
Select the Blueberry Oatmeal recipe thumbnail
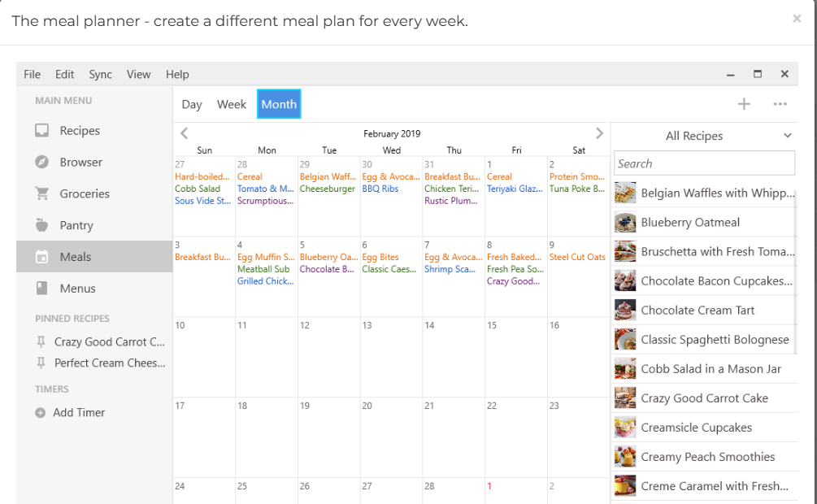point(625,223)
